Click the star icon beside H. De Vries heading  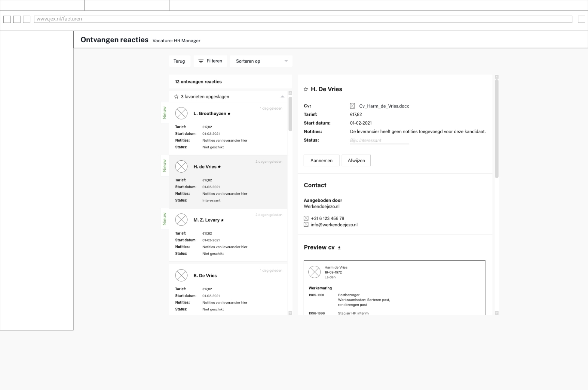click(306, 89)
